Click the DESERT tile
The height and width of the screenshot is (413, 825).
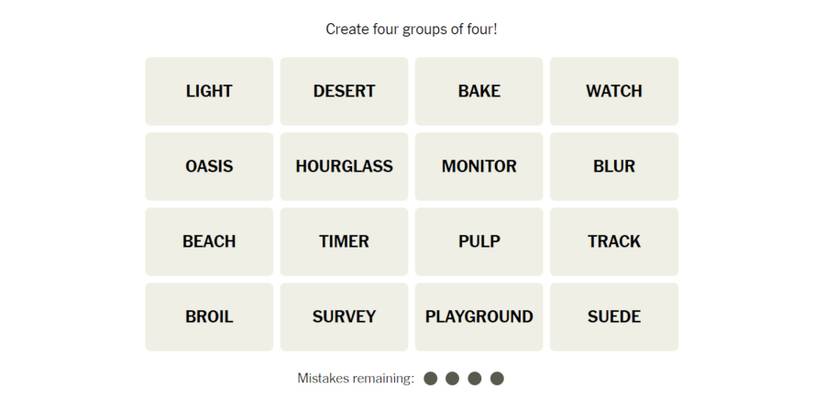[344, 91]
